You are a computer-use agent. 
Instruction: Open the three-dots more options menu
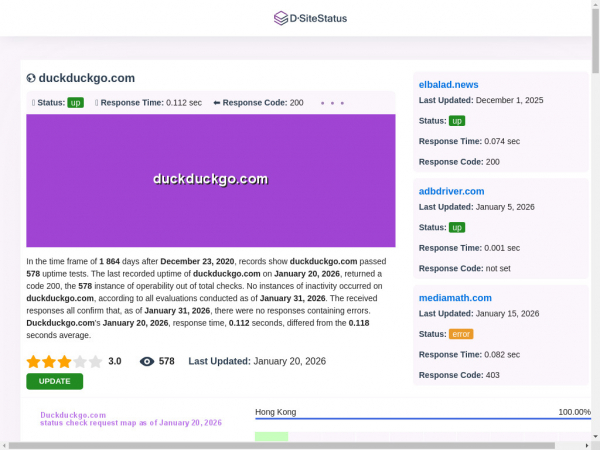click(332, 103)
